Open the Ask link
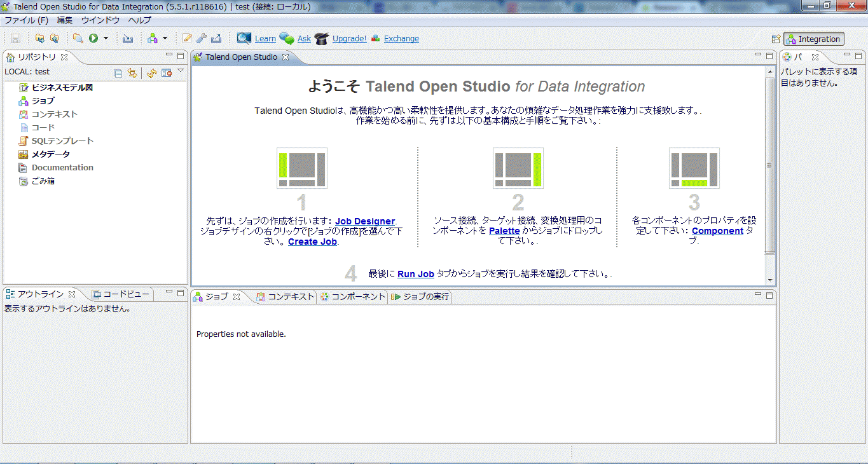Viewport: 868px width, 464px height. point(304,39)
